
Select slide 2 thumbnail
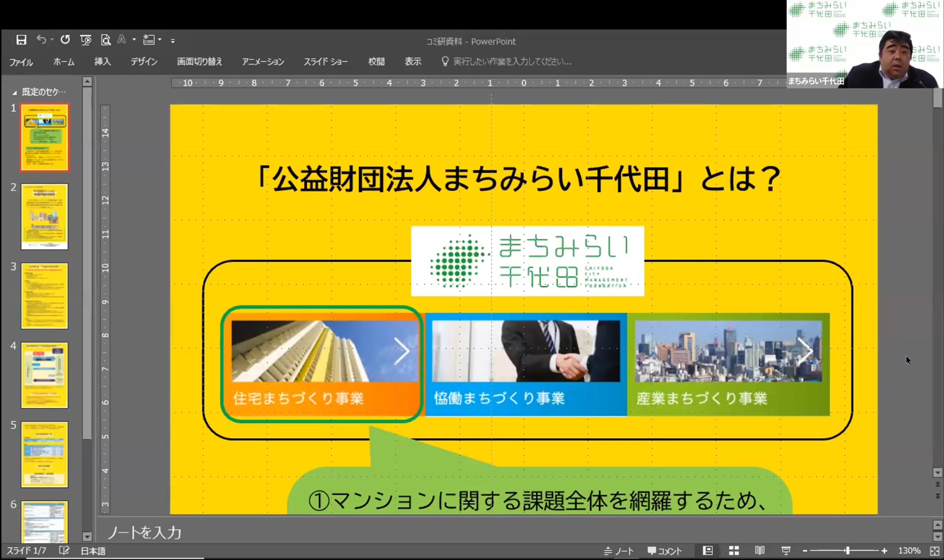(x=45, y=217)
